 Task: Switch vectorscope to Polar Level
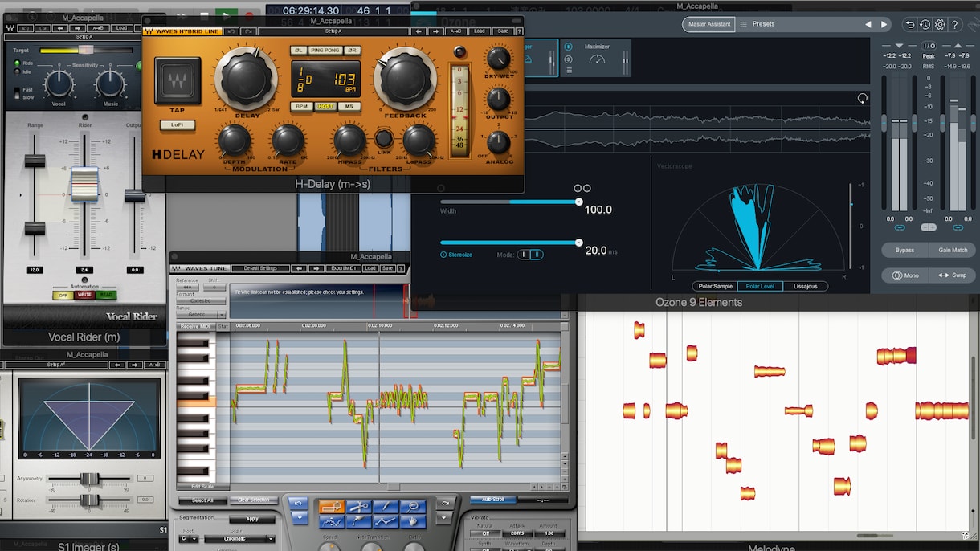(x=760, y=286)
